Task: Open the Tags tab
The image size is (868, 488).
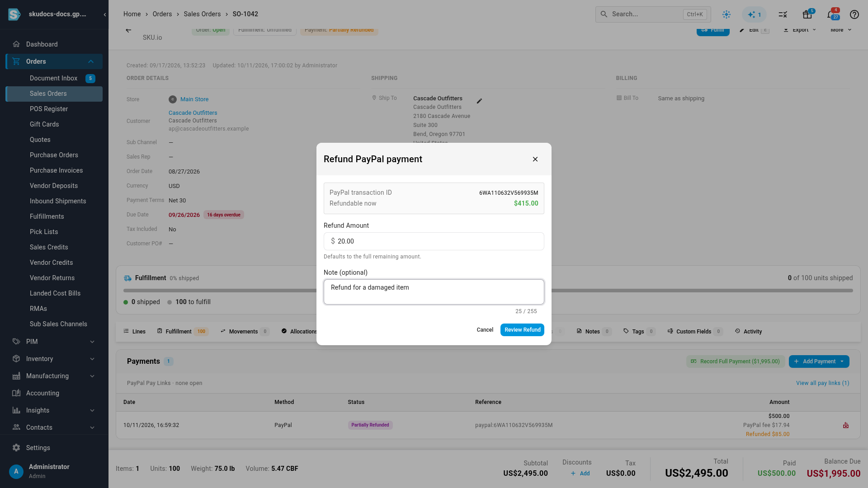Action: (639, 332)
